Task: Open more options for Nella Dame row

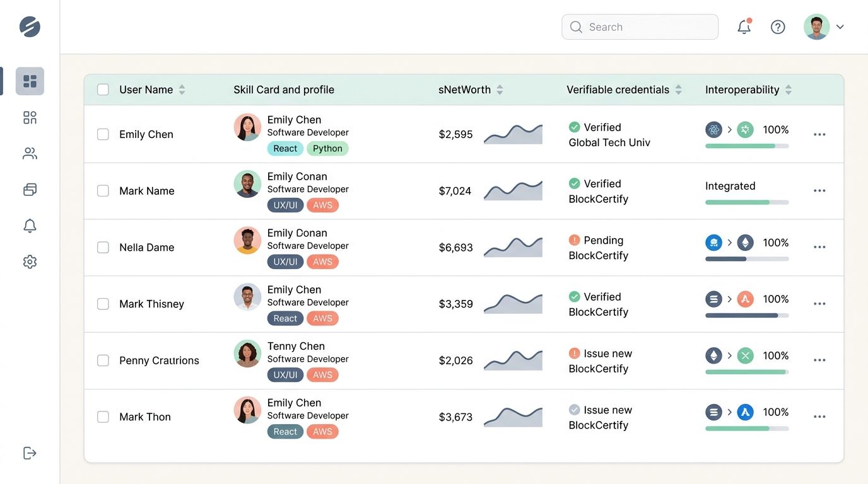Action: coord(819,248)
